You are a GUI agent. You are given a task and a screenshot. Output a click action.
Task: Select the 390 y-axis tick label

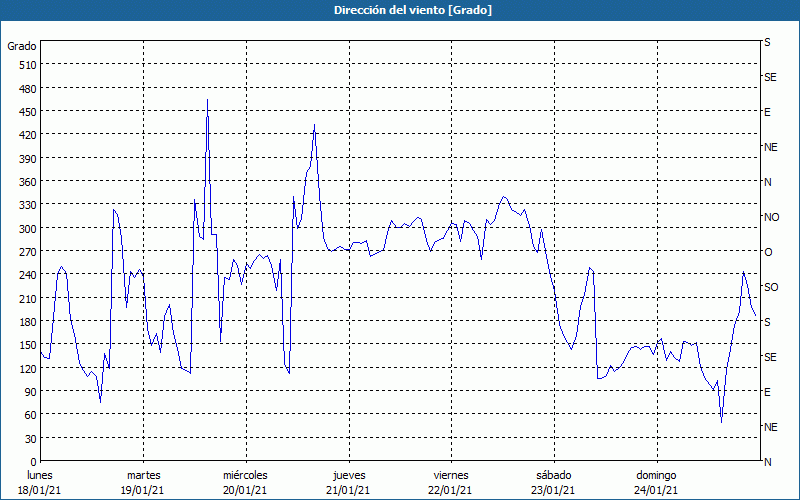point(27,159)
